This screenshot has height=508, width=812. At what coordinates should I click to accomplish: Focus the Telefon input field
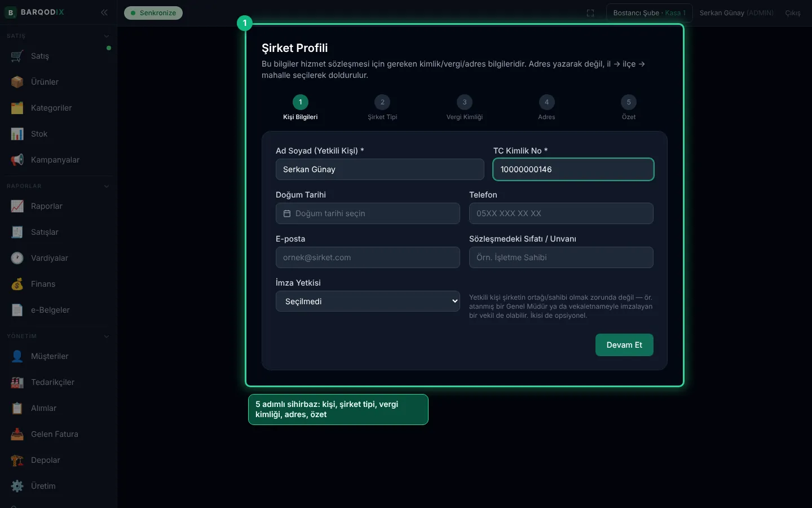click(561, 213)
